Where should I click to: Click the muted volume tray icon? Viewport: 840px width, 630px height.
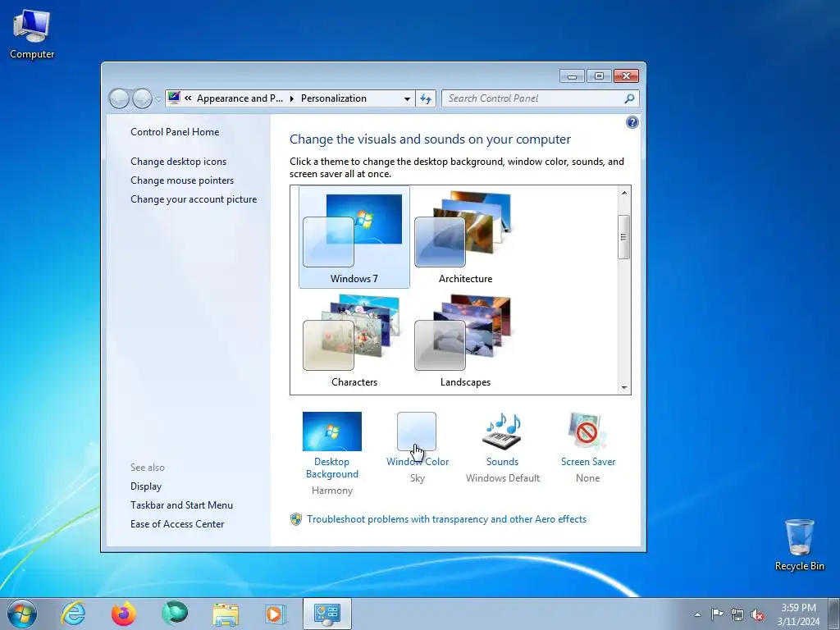point(757,614)
